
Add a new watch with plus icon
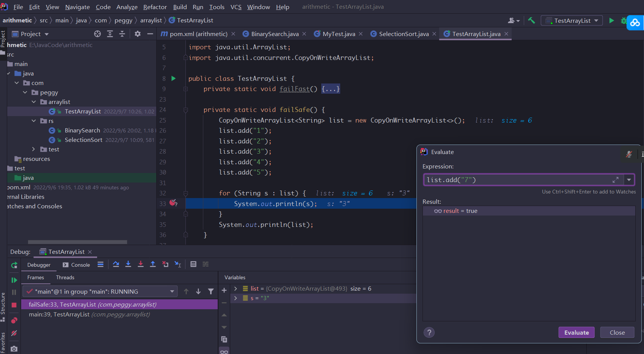coord(224,291)
